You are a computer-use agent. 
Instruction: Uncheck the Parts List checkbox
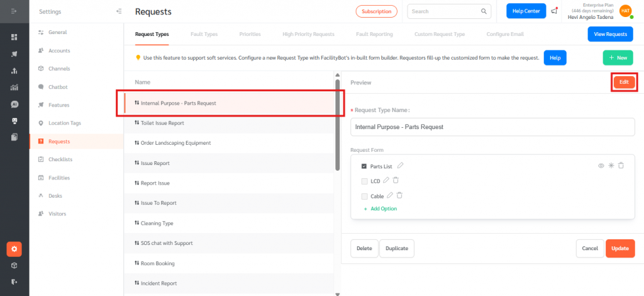364,166
